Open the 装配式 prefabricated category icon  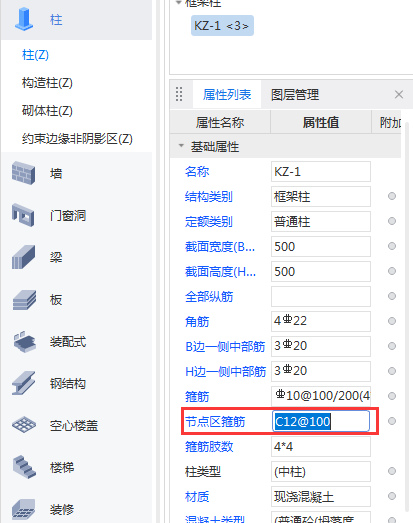24,342
